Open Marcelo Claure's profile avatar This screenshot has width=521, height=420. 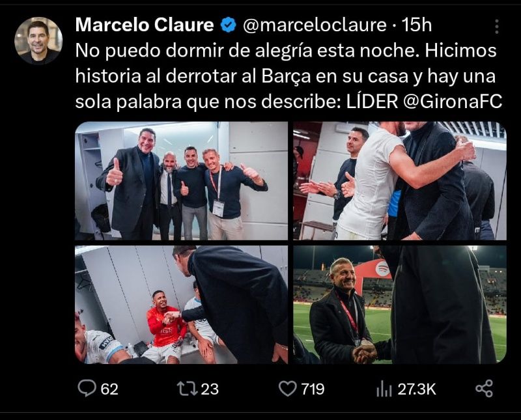pyautogui.click(x=38, y=40)
